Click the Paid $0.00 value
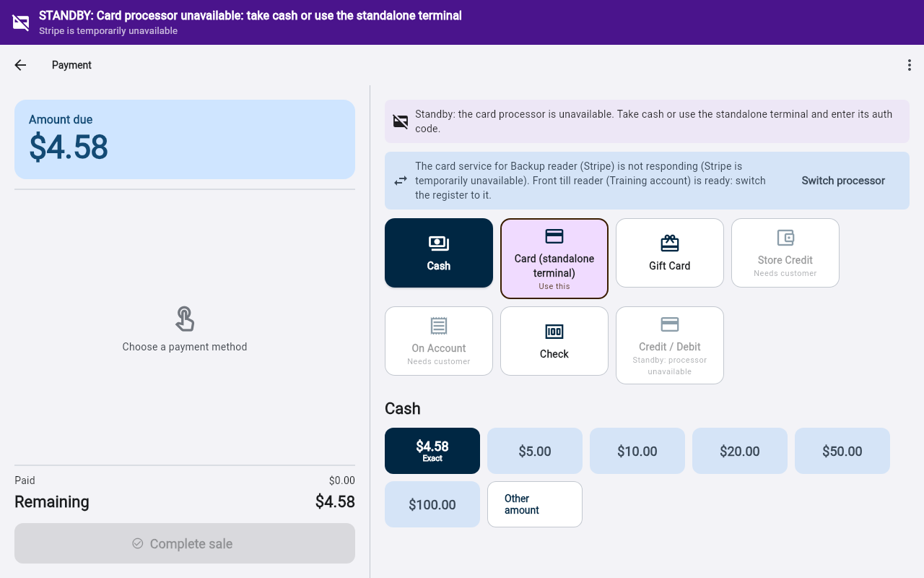Viewport: 924px width, 578px height. pyautogui.click(x=342, y=480)
